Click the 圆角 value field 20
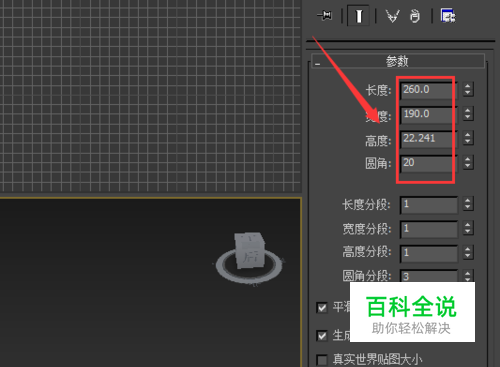 [x=429, y=163]
